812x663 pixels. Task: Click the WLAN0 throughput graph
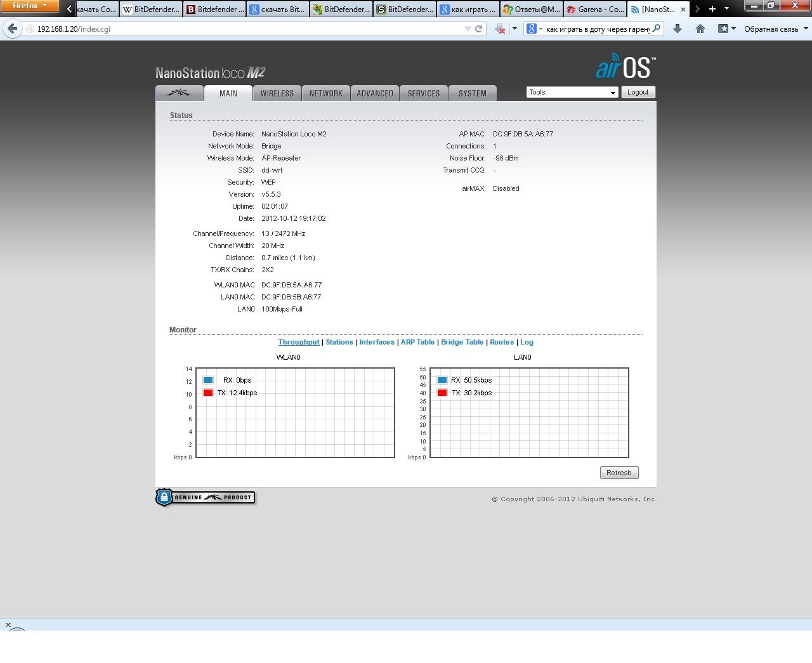pyautogui.click(x=296, y=412)
